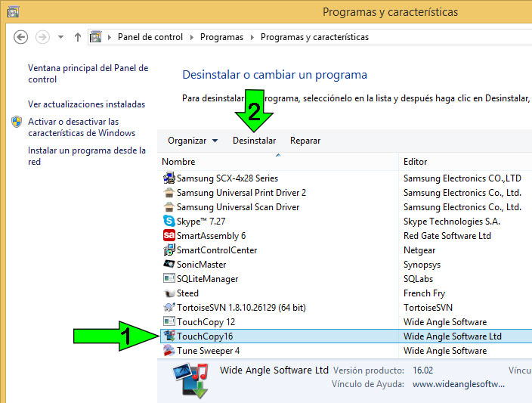The image size is (532, 403).
Task: Click the SQLiteManager icon
Action: click(169, 278)
